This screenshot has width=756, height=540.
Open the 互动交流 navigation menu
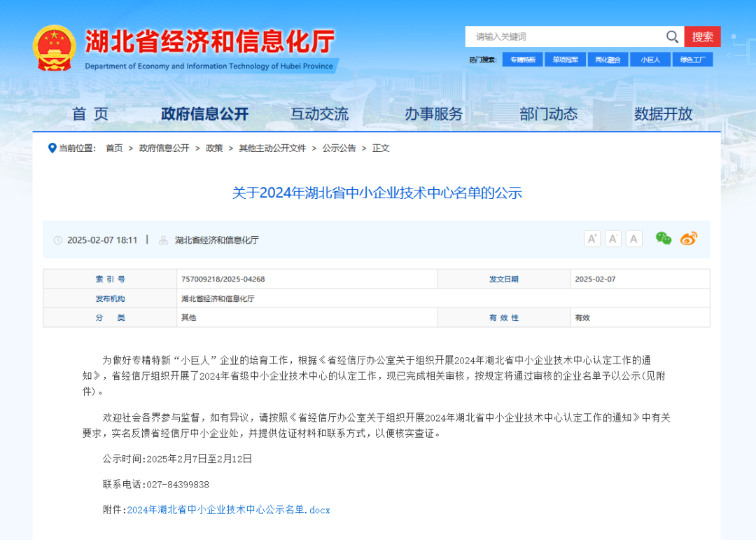319,113
